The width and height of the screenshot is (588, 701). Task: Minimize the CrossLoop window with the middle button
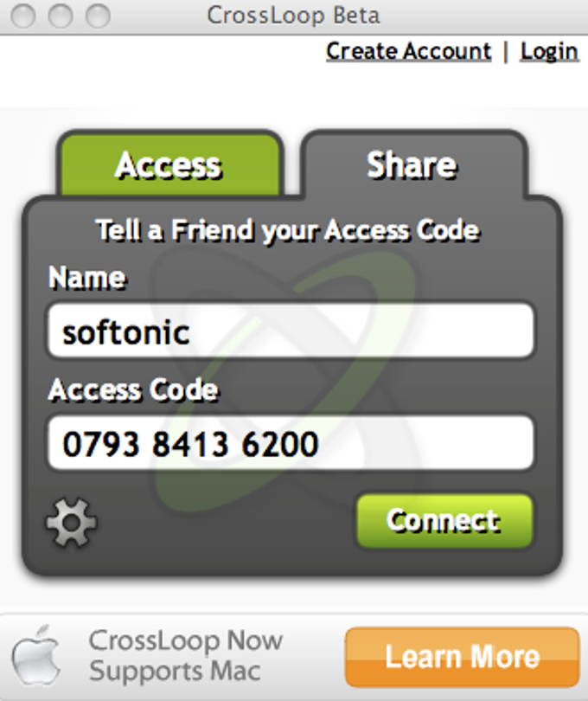(61, 16)
